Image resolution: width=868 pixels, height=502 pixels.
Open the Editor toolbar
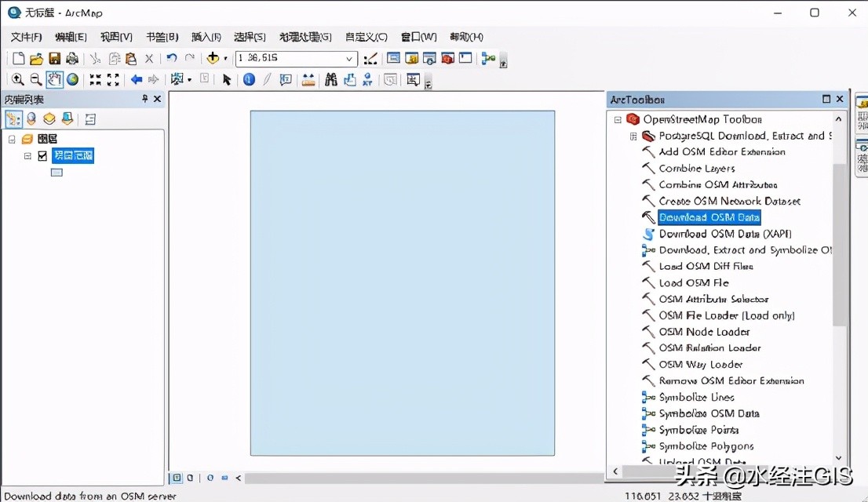coord(370,58)
